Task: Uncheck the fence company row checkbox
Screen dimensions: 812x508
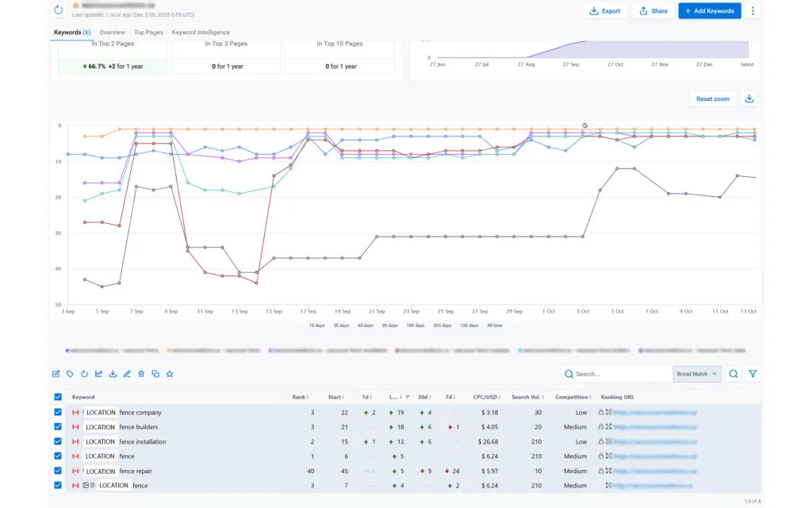Action: [x=58, y=412]
